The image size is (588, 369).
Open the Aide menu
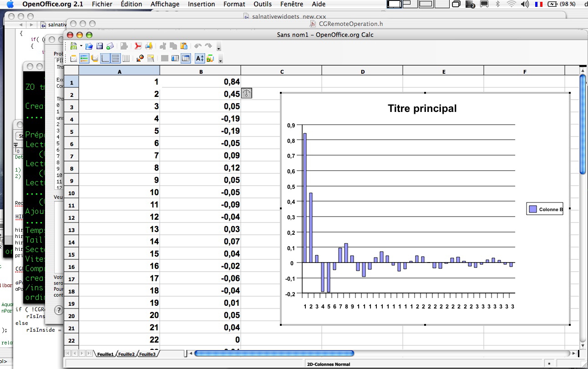pos(319,4)
